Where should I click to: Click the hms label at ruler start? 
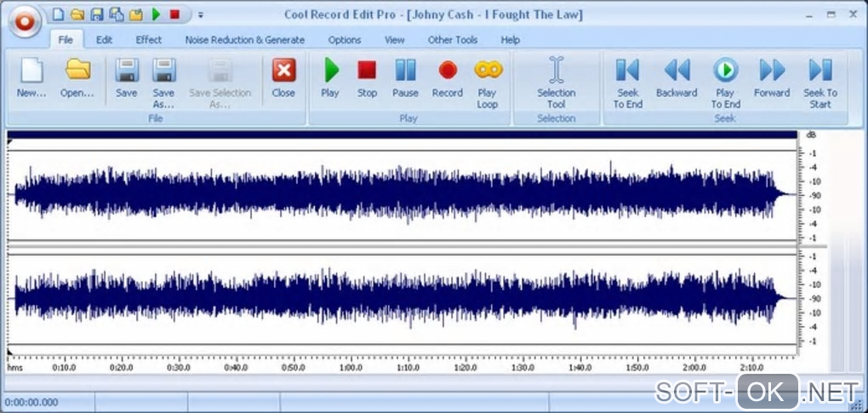(x=14, y=366)
